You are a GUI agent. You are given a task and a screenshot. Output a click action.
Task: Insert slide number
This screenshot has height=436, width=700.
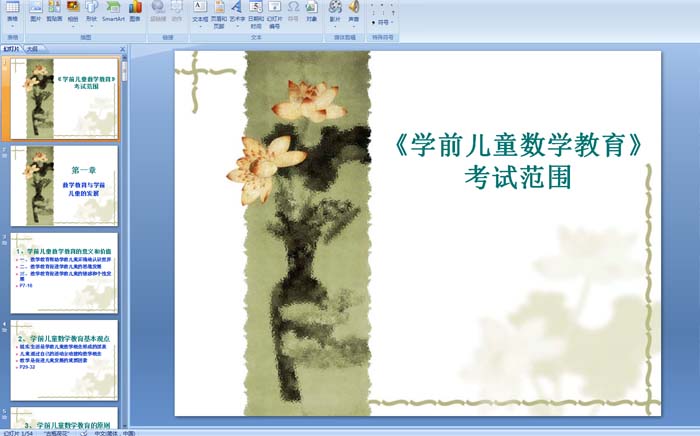(275, 13)
